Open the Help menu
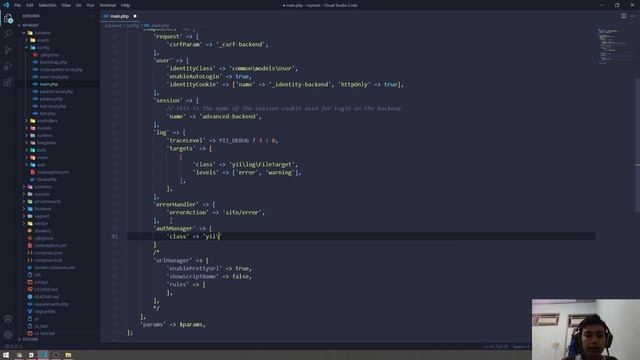 pos(125,5)
